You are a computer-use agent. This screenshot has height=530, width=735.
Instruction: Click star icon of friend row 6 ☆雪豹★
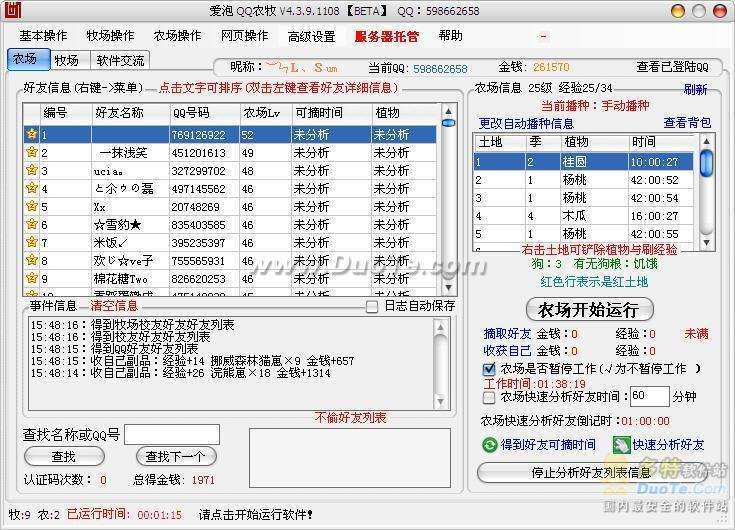coord(31,224)
